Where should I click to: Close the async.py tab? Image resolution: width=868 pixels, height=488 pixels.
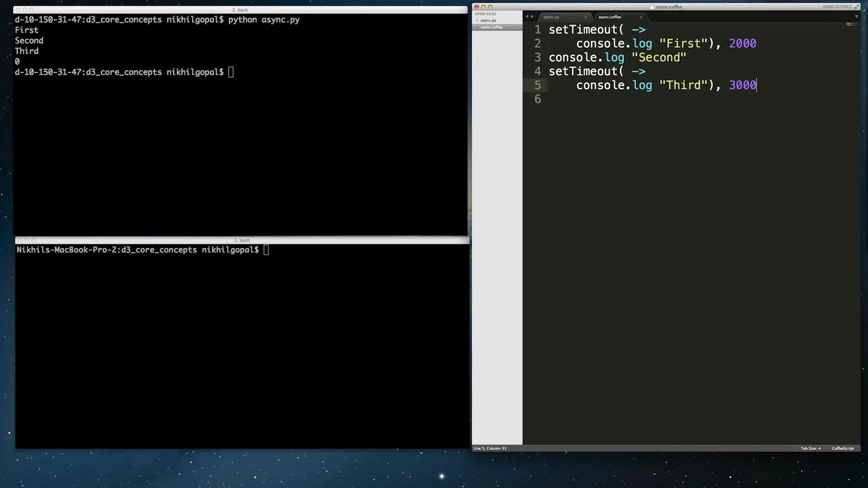pyautogui.click(x=585, y=17)
